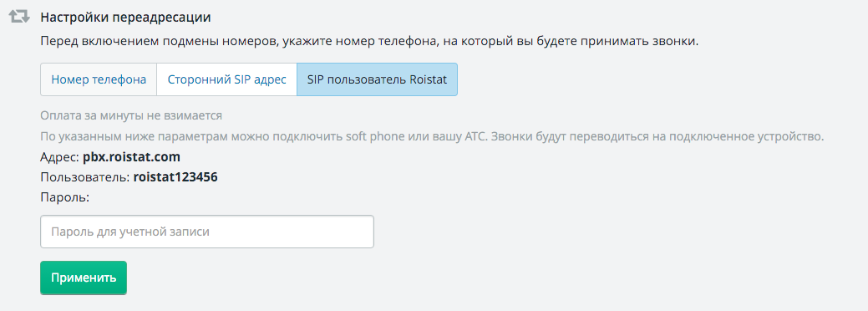Click the word АТС in the hint text

(471, 137)
